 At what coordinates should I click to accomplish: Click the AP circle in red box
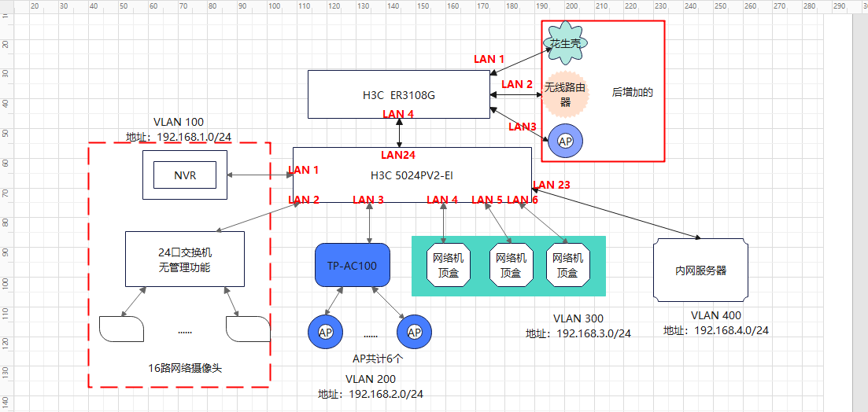click(565, 141)
